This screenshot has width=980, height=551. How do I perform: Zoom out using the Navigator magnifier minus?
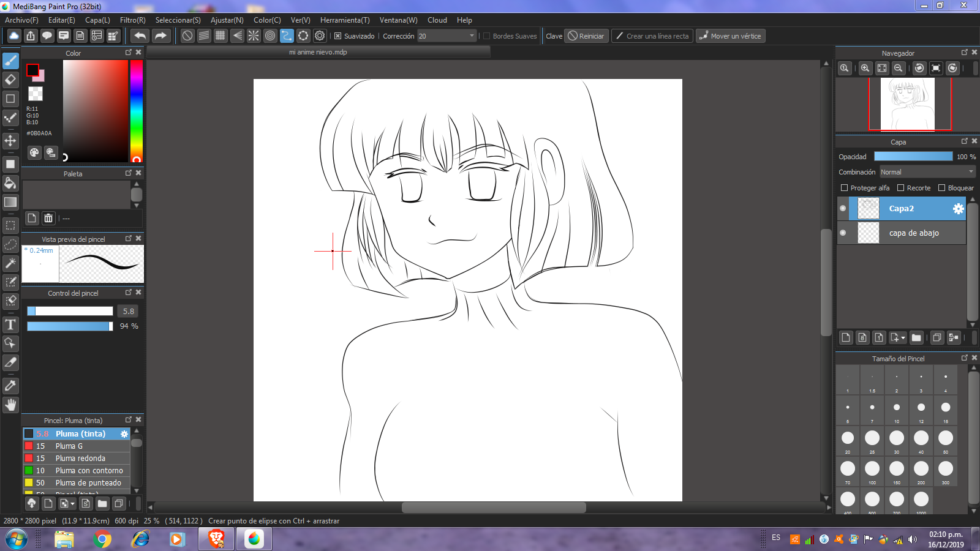(x=898, y=68)
